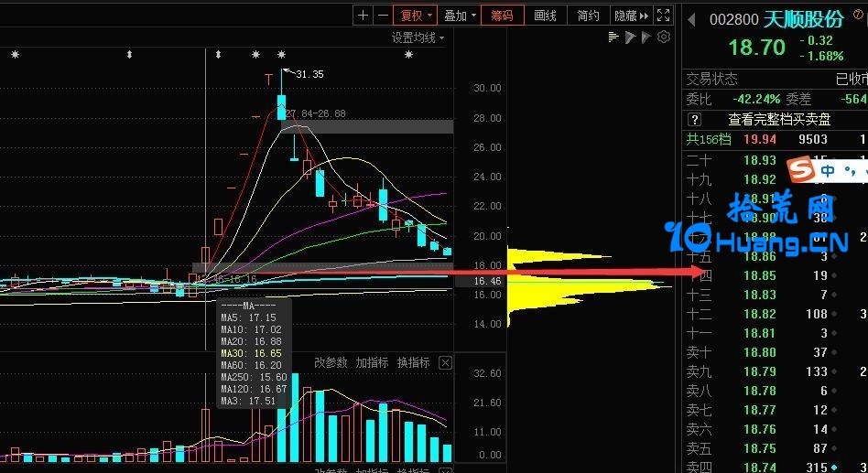Open chip panel settings gear
Screen dimensions: 868x473
pos(663,38)
